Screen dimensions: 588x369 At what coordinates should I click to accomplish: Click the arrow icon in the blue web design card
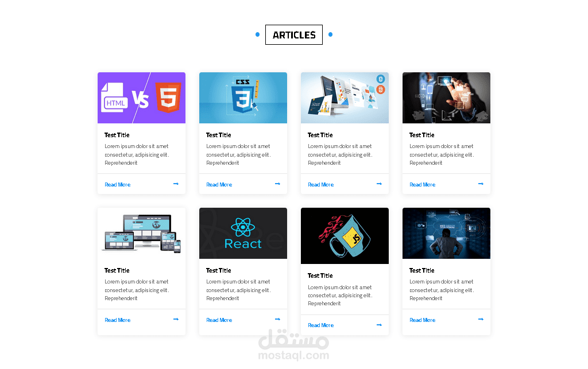coord(481,320)
